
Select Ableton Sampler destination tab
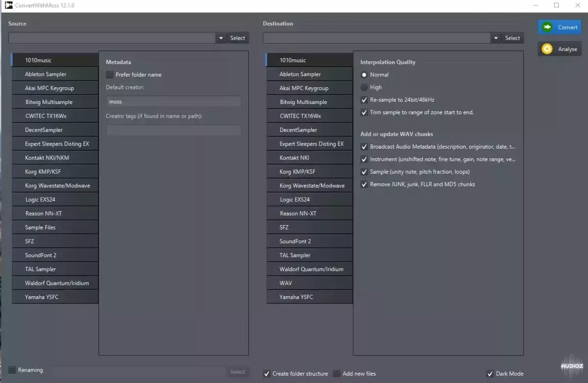310,74
